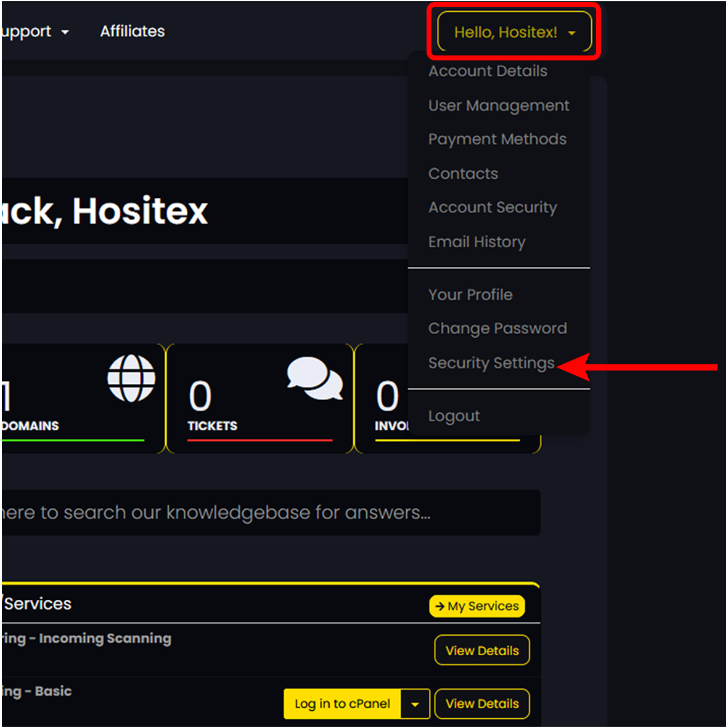Image resolution: width=728 pixels, height=728 pixels.
Task: Click the knowledgebase search field
Action: click(x=247, y=512)
